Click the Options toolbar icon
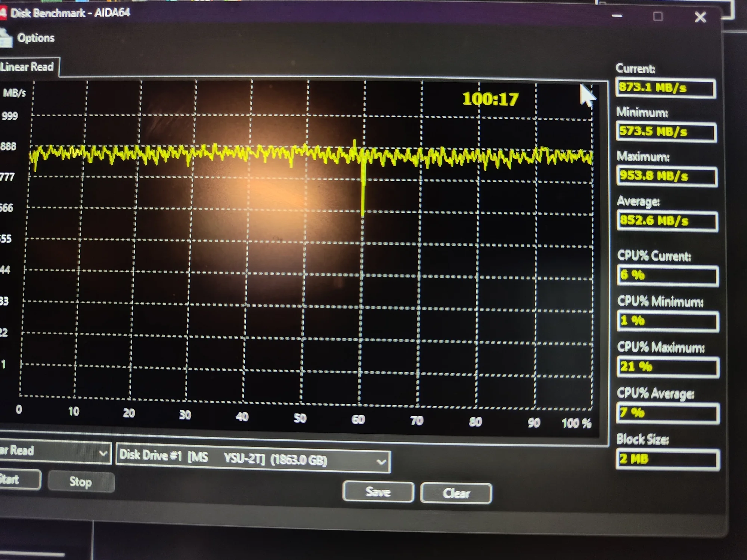 [6, 39]
